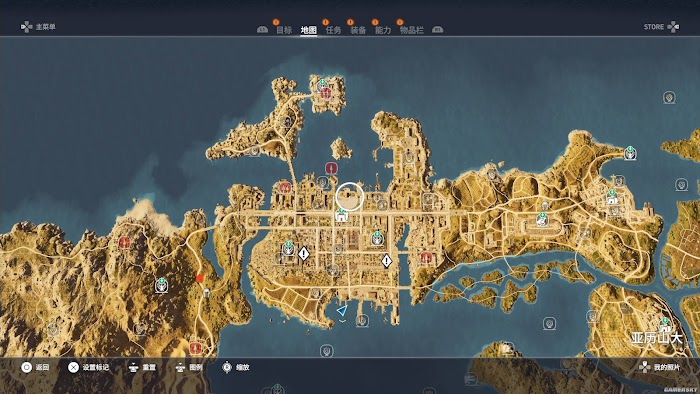
Task: Click the 缩放 (Zoom) control
Action: pyautogui.click(x=235, y=367)
